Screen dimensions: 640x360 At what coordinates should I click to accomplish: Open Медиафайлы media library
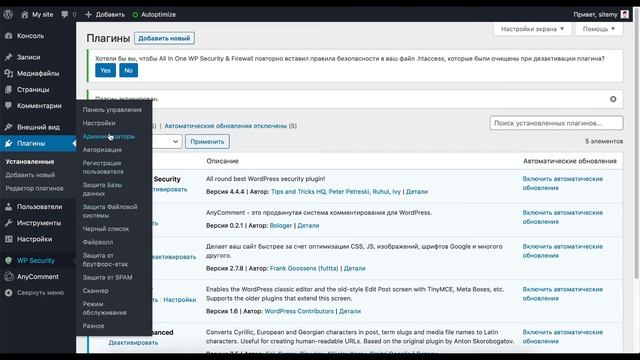point(38,73)
